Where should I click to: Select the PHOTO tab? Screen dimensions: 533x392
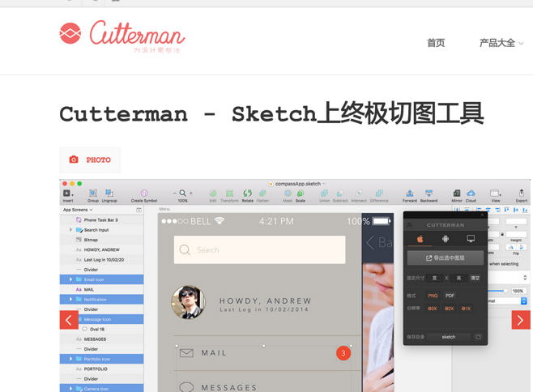point(90,160)
